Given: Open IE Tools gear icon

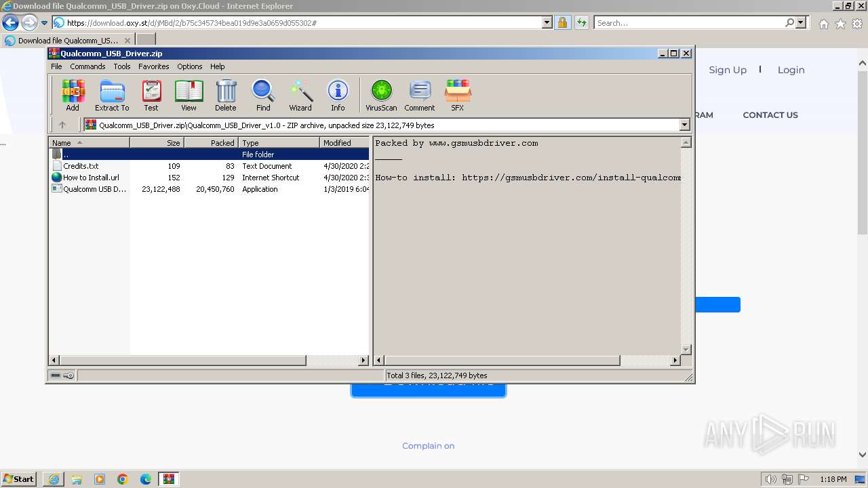Looking at the screenshot, I should click(857, 24).
